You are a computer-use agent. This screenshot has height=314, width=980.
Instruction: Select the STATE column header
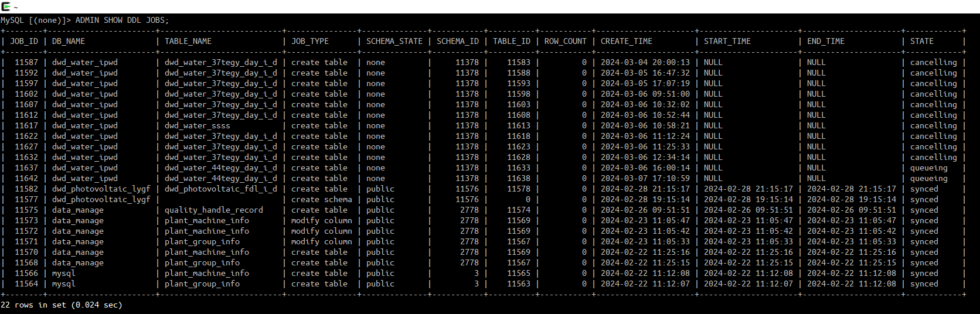click(x=922, y=42)
